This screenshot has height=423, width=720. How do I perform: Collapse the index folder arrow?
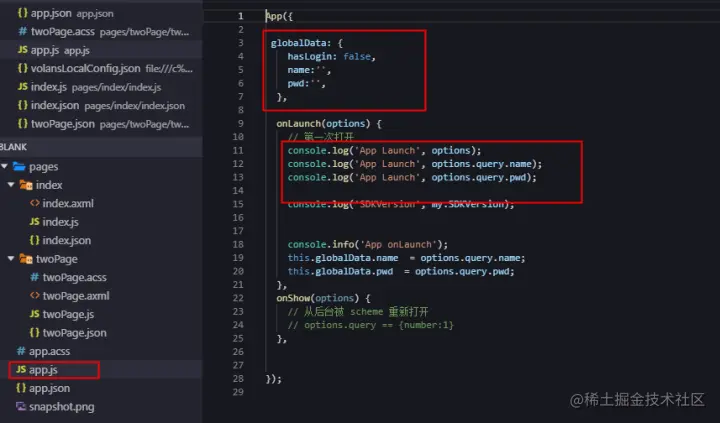pos(11,185)
